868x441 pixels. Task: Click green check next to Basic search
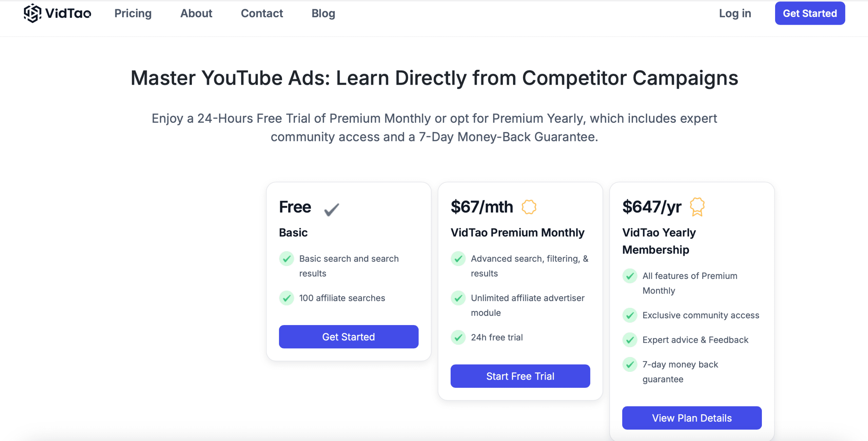pyautogui.click(x=287, y=259)
